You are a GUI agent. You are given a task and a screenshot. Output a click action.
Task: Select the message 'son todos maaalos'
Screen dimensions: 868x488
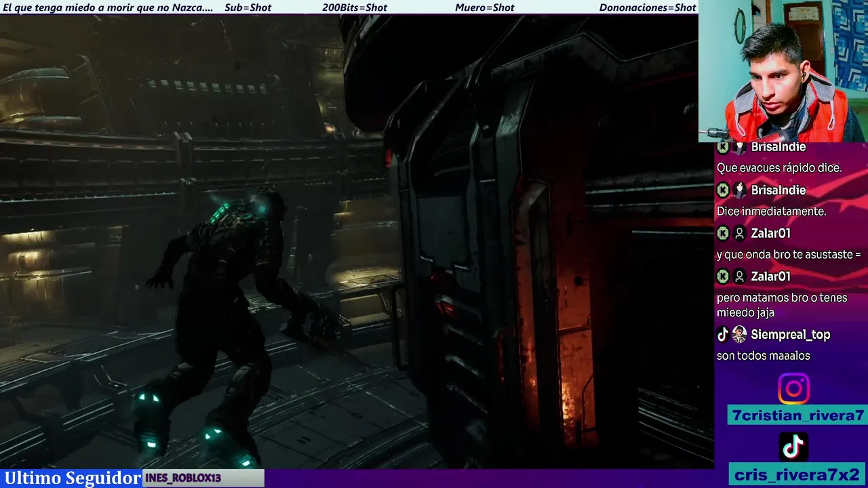(x=764, y=356)
